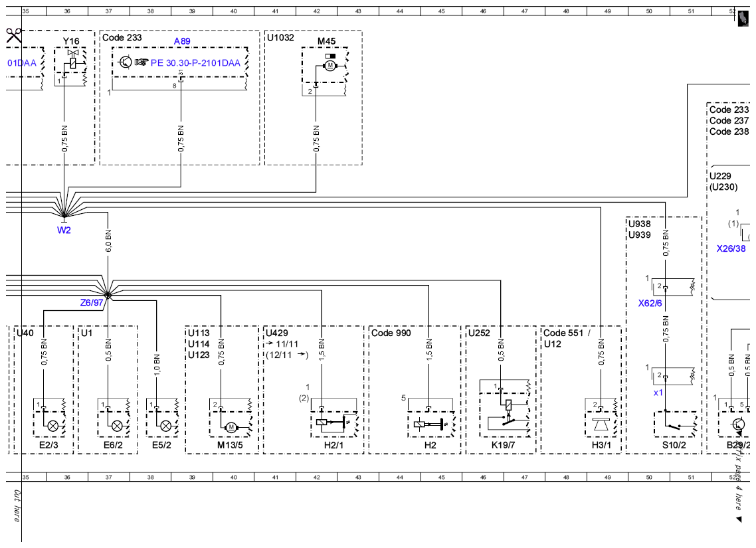Click the Z6/97 junction node dot
The image size is (756, 548).
pyautogui.click(x=108, y=295)
